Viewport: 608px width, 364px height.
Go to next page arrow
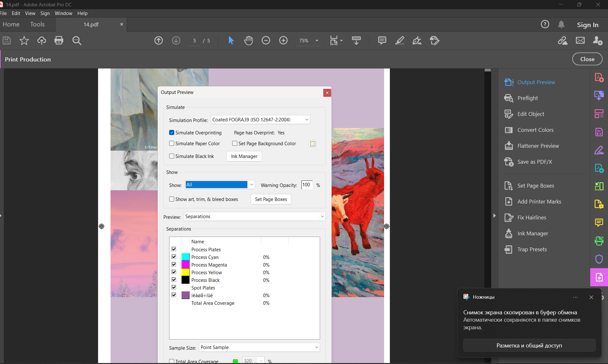pos(176,40)
